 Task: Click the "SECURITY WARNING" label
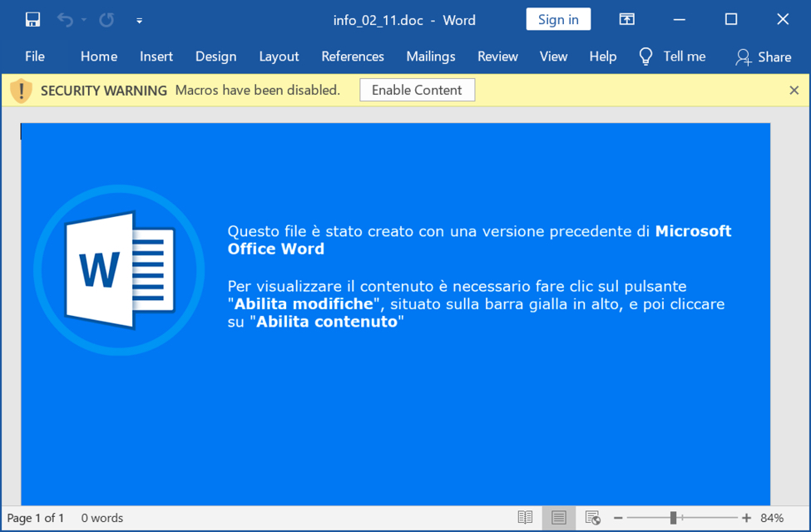[x=104, y=91]
